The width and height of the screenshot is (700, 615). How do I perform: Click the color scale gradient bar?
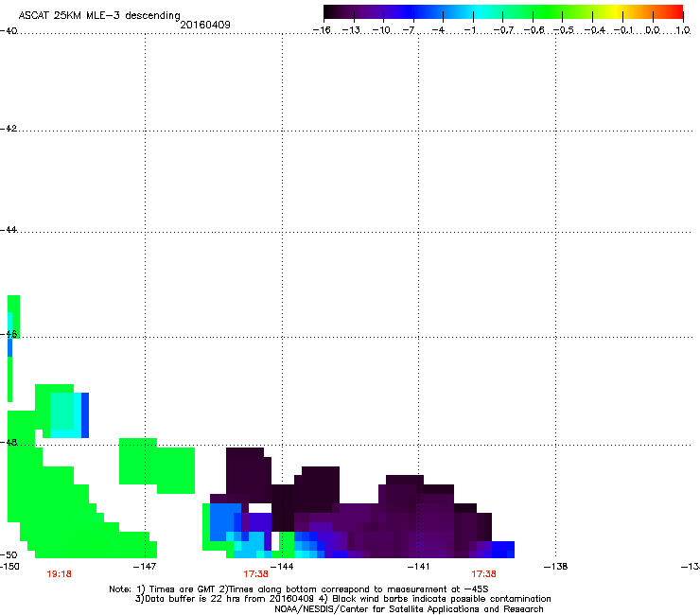point(503,12)
